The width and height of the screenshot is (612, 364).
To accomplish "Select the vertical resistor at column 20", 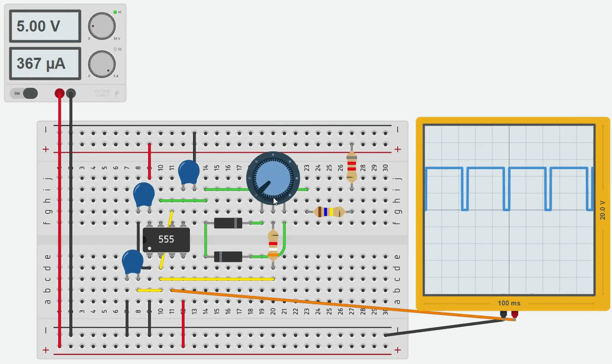I will click(273, 245).
